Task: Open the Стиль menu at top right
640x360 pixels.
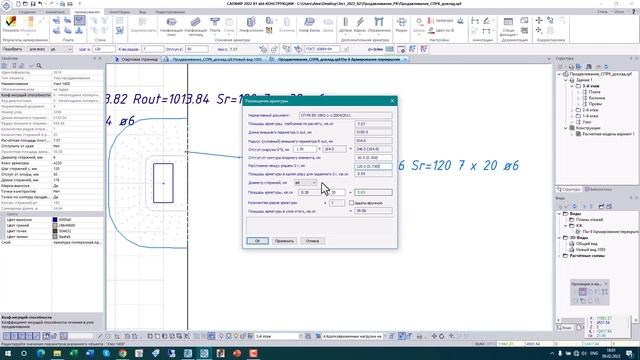Action: pos(602,12)
